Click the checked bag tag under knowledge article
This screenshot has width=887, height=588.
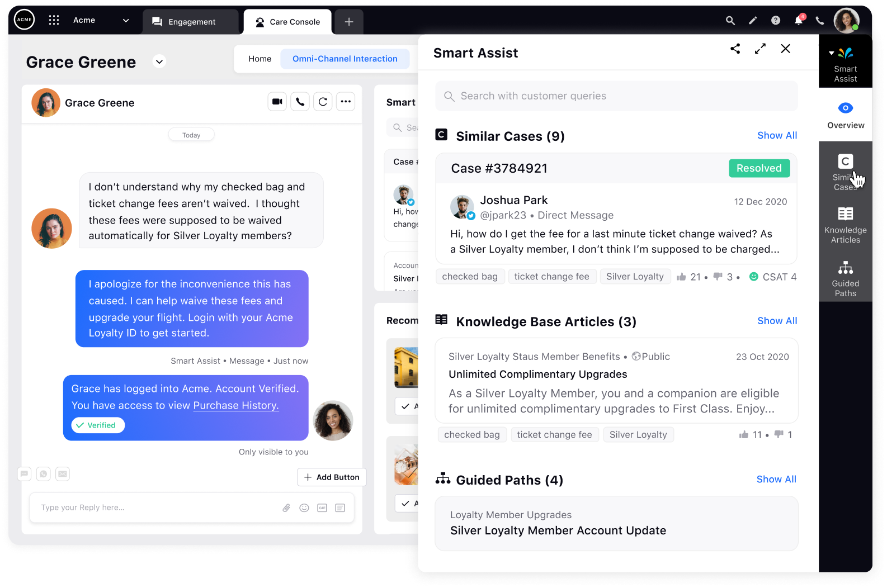(x=472, y=435)
